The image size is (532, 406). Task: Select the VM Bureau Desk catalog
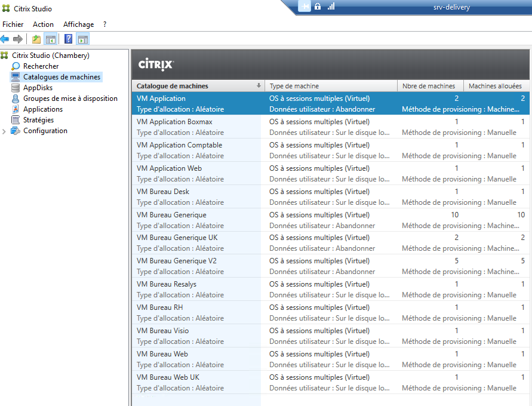point(331,196)
